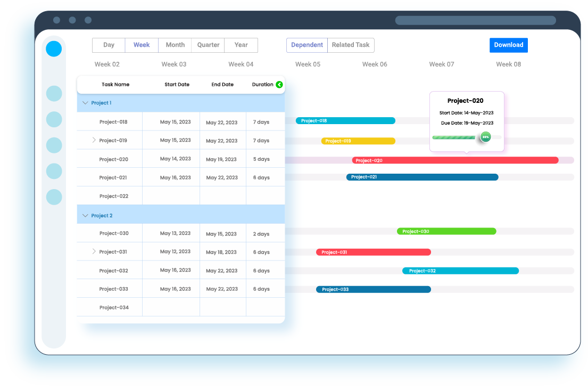588x391 pixels.
Task: Click the bottom circular sidebar icon
Action: [x=54, y=197]
